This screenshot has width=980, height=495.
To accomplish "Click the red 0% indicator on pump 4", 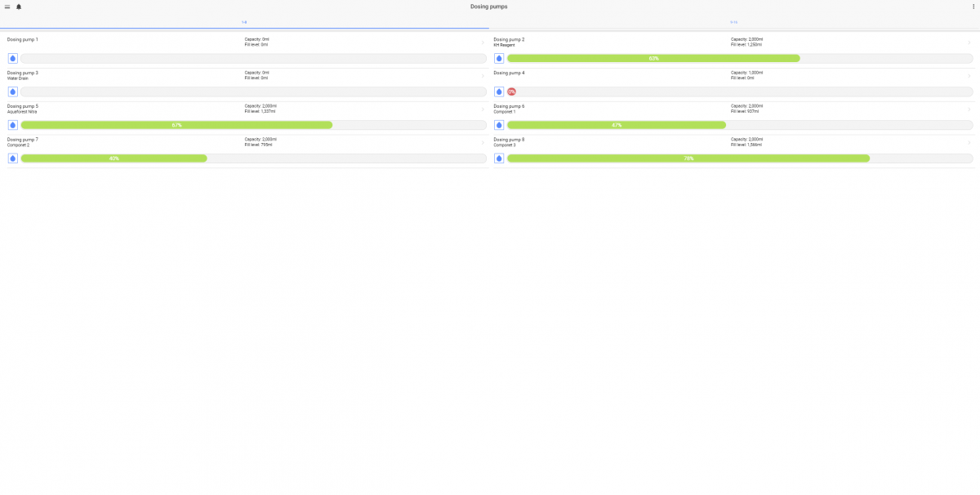I will click(511, 91).
